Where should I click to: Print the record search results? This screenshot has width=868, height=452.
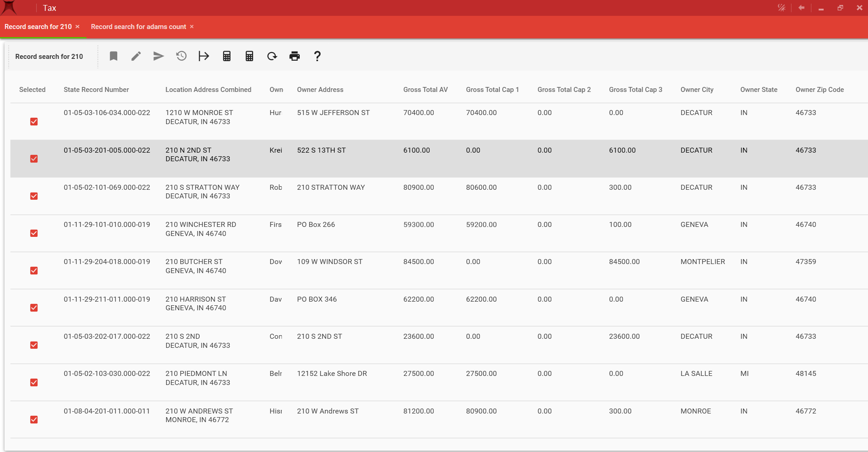[x=294, y=56]
